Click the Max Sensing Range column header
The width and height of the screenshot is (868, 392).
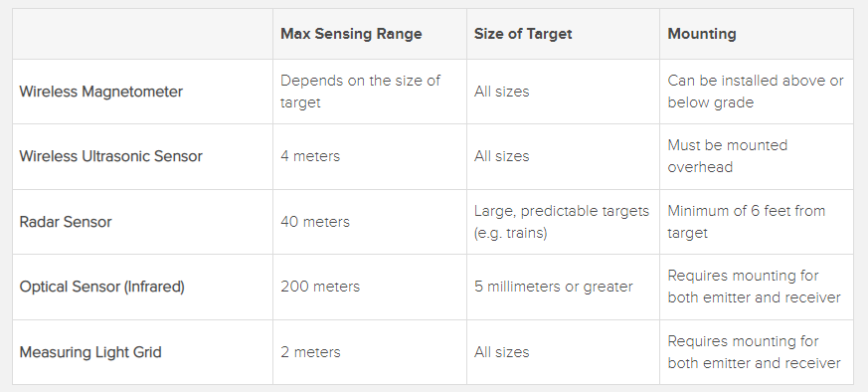(351, 34)
